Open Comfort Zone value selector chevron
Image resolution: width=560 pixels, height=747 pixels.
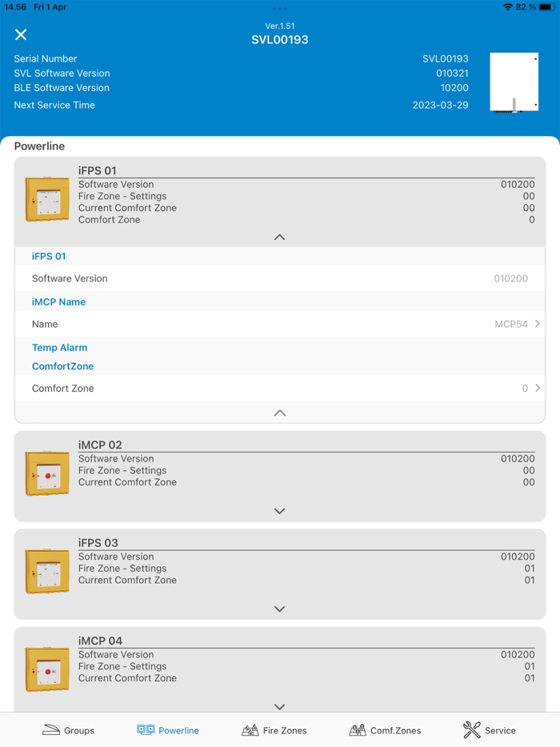538,388
